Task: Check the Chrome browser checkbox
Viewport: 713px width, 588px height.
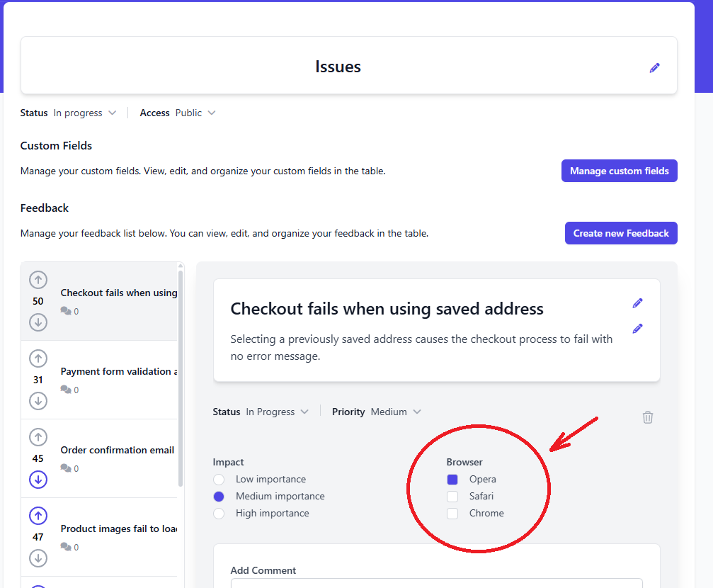Action: (452, 514)
